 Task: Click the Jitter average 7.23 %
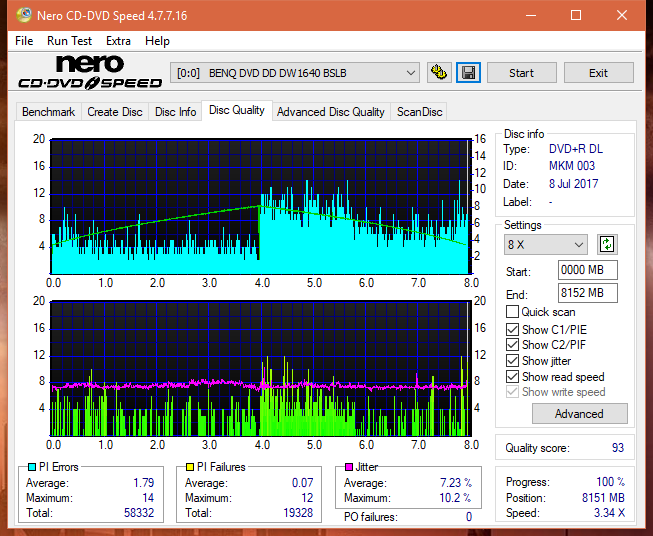click(456, 482)
